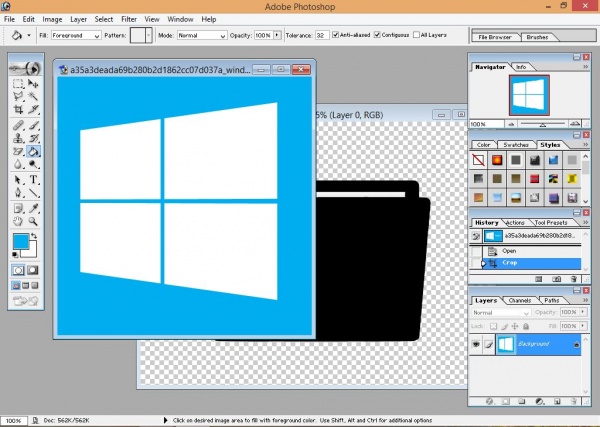Select the Type tool
Image resolution: width=600 pixels, height=427 pixels.
click(33, 181)
